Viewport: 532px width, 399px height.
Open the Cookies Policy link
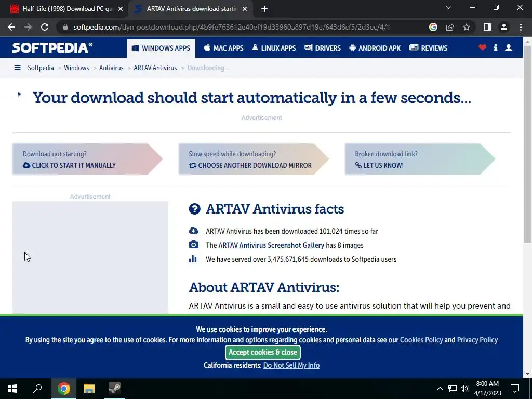pos(421,340)
